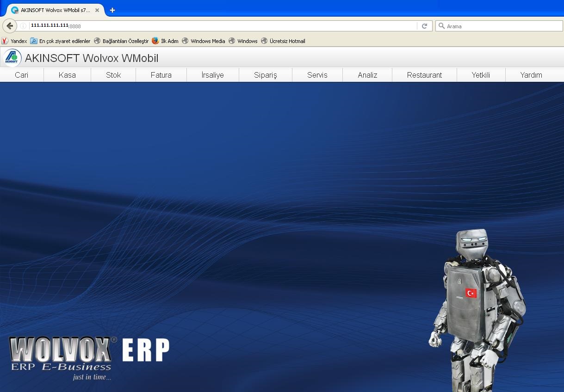Open the Yardım menu
564x392 pixels.
click(x=531, y=75)
